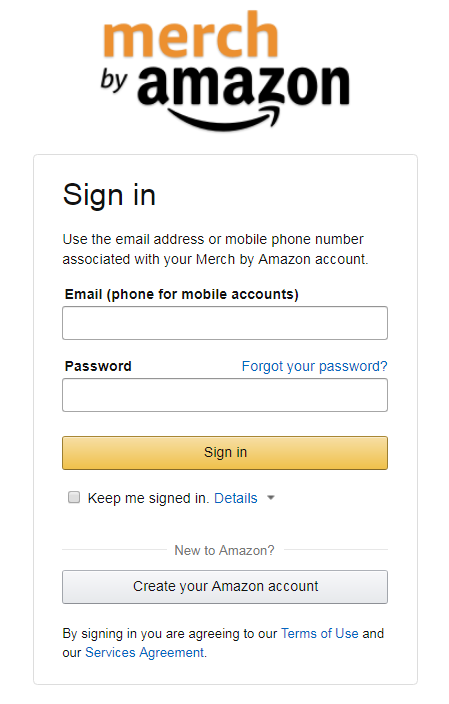Click the Amazon smile arrow under logo
The height and width of the screenshot is (704, 449).
[225, 119]
